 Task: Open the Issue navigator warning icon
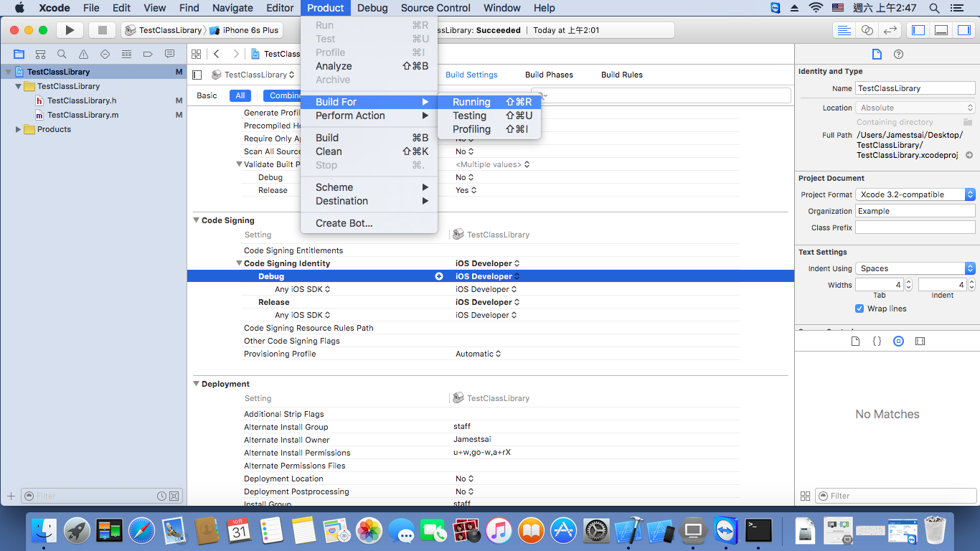coord(83,54)
